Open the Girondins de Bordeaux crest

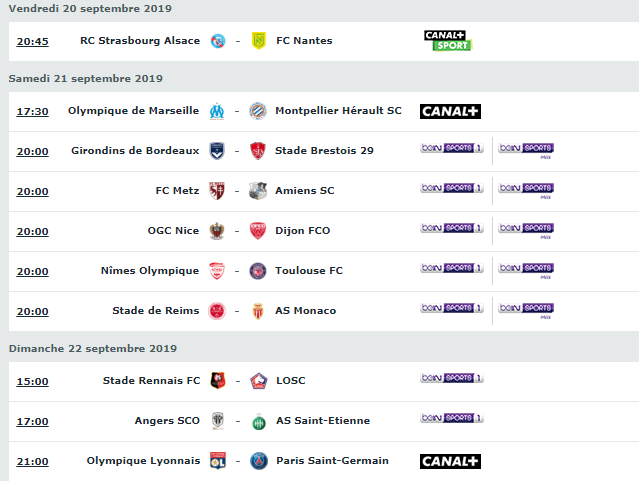coord(217,151)
